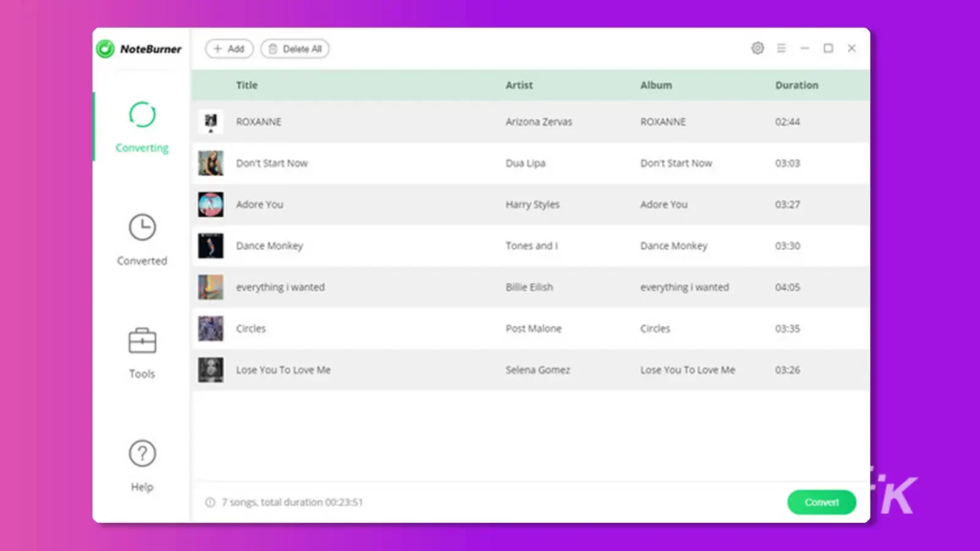Click the Circles album thumbnail
This screenshot has width=980, height=551.
pos(211,328)
